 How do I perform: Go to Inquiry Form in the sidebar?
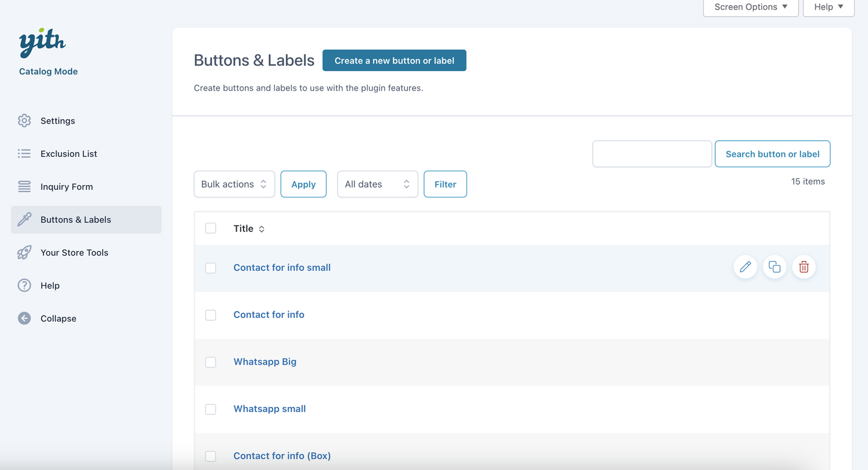(x=67, y=187)
